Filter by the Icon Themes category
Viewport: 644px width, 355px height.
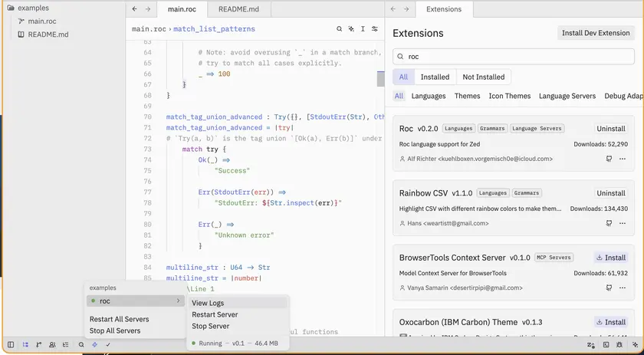[509, 96]
